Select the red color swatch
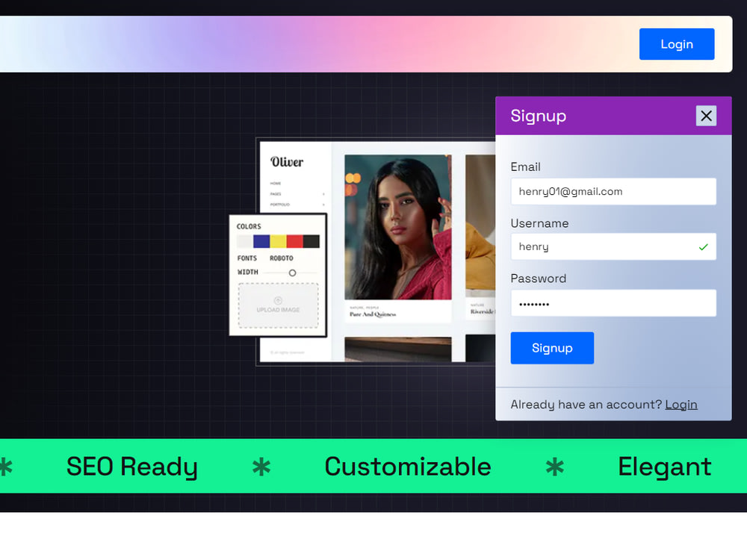 coord(295,241)
